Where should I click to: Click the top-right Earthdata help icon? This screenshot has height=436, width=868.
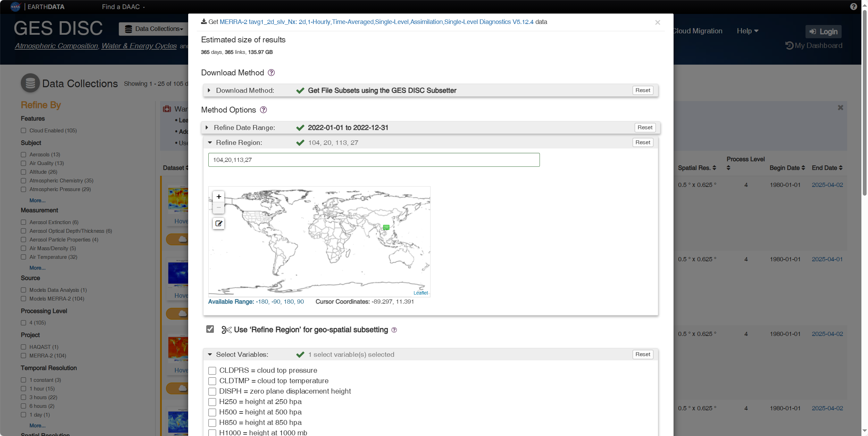853,7
